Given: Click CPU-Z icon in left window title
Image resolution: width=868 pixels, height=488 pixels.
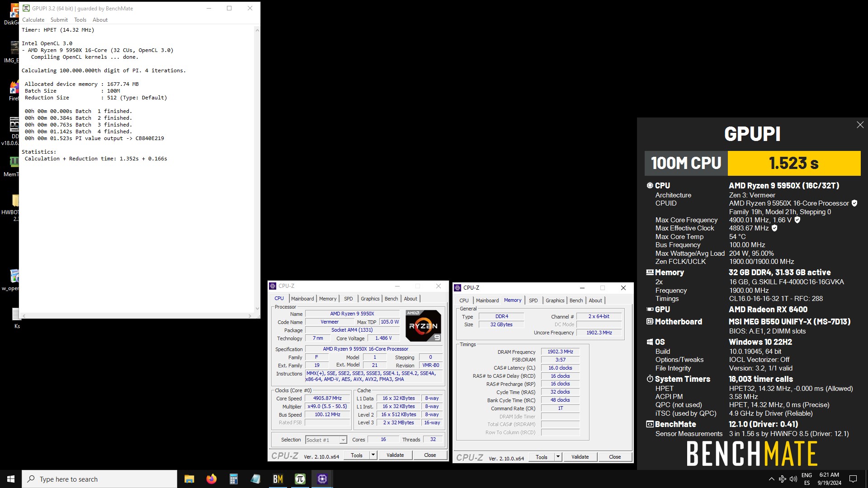Looking at the screenshot, I should [x=273, y=286].
